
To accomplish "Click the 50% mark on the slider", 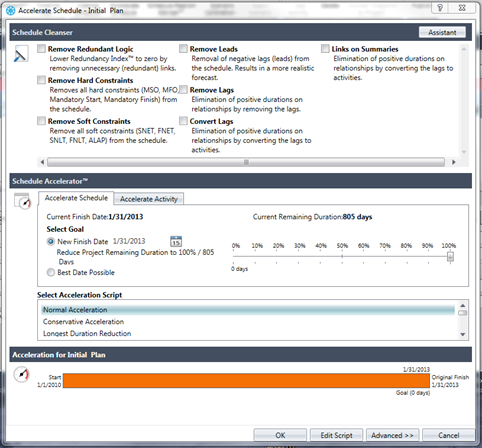I will pos(342,256).
